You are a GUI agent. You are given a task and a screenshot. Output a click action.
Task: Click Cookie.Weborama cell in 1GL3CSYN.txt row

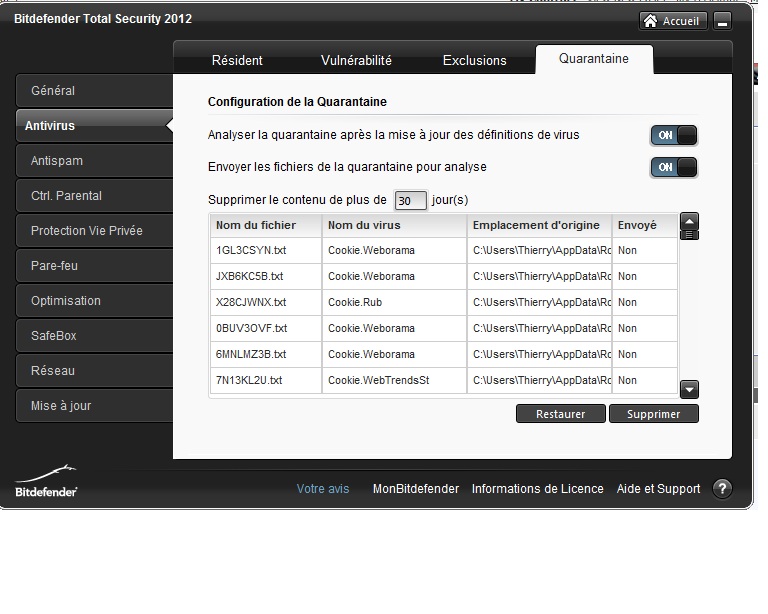point(394,250)
